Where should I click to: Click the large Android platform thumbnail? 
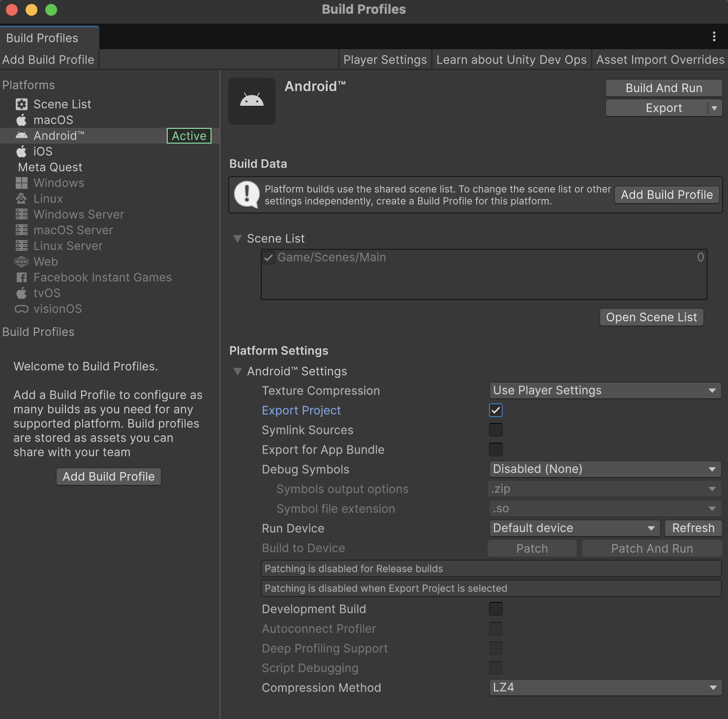click(252, 101)
